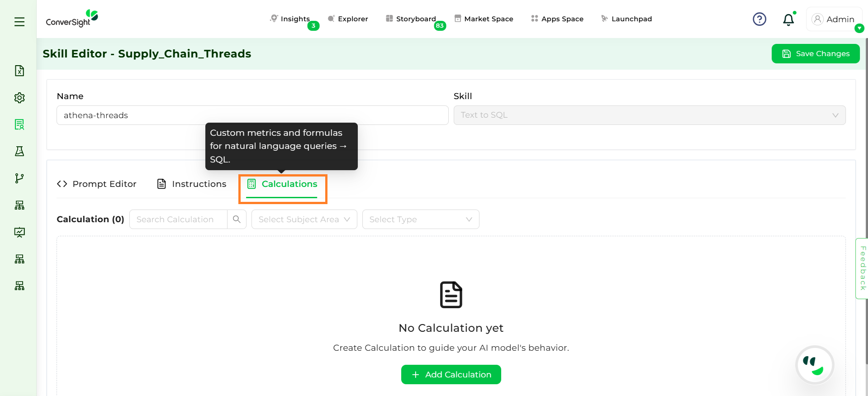The width and height of the screenshot is (868, 396).
Task: Switch to the Instructions tab
Action: point(192,184)
